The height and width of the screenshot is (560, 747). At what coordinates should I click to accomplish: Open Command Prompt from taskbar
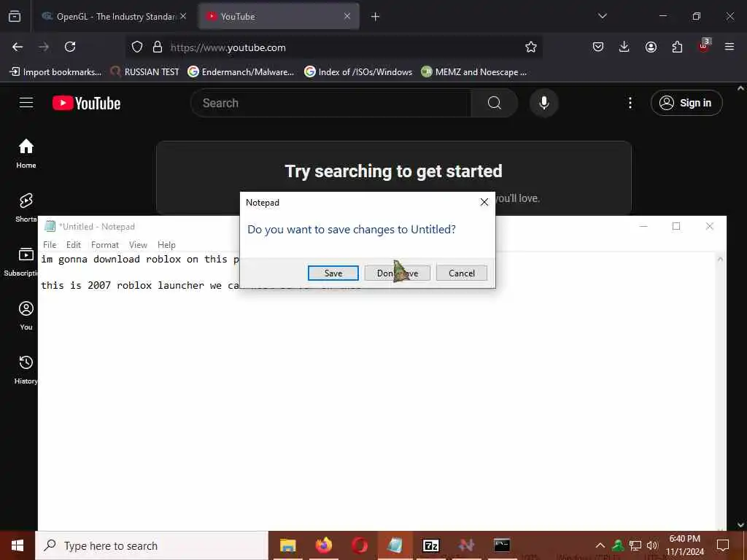pyautogui.click(x=502, y=545)
